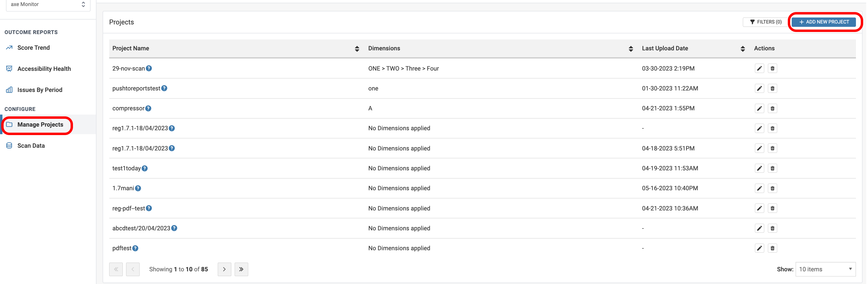Screen dimensions: 868x284
Task: Click Add New Project button
Action: pyautogui.click(x=824, y=22)
